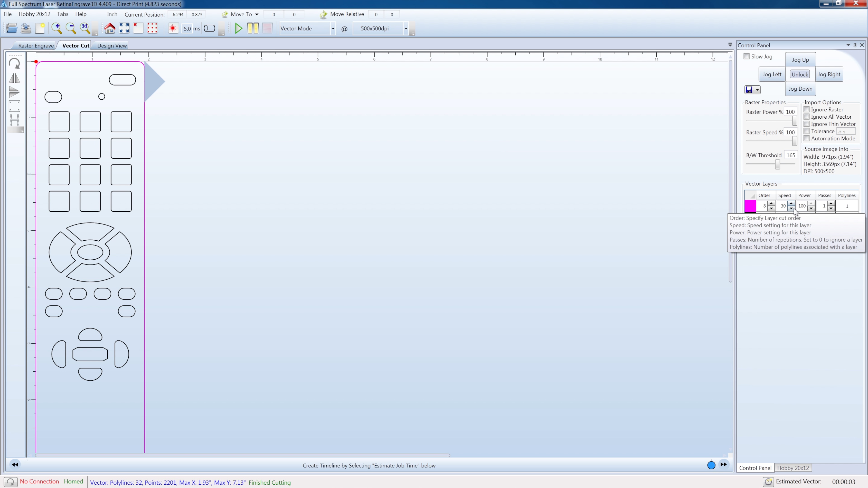Viewport: 868px width, 488px height.
Task: Click the yellow pause job icon
Action: tap(253, 28)
